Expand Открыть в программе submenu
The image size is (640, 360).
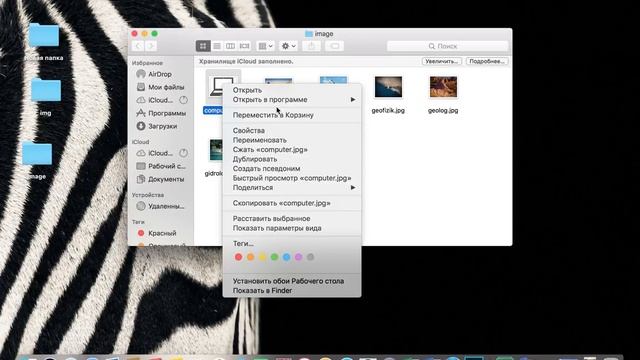click(x=291, y=100)
